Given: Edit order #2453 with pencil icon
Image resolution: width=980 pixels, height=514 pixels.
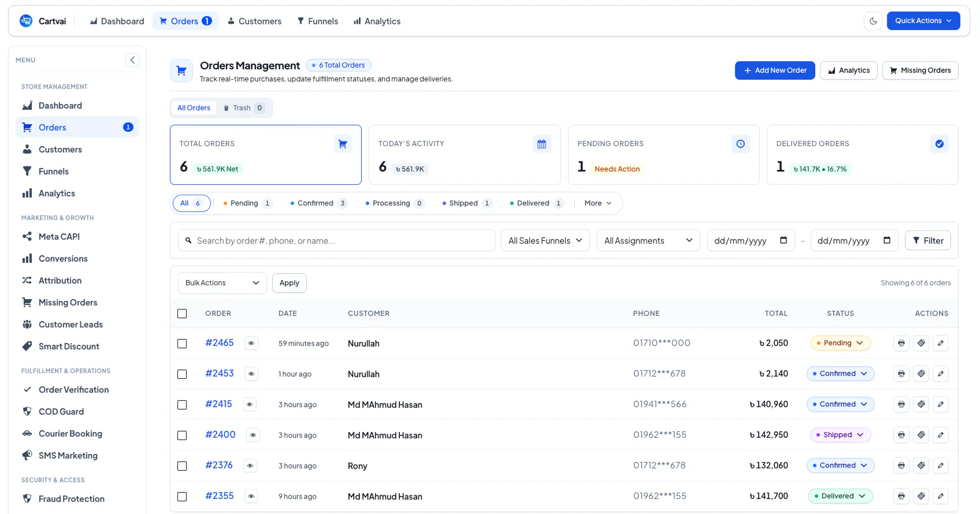Looking at the screenshot, I should click(x=941, y=374).
